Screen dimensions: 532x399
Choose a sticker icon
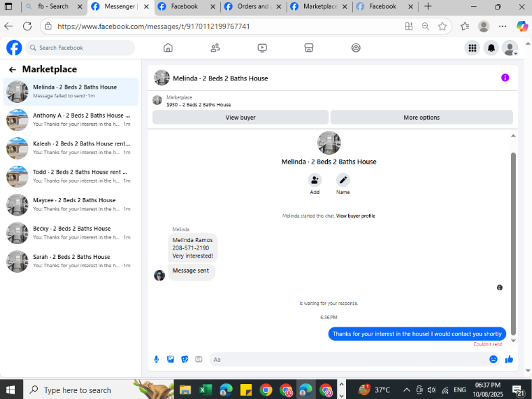click(185, 359)
